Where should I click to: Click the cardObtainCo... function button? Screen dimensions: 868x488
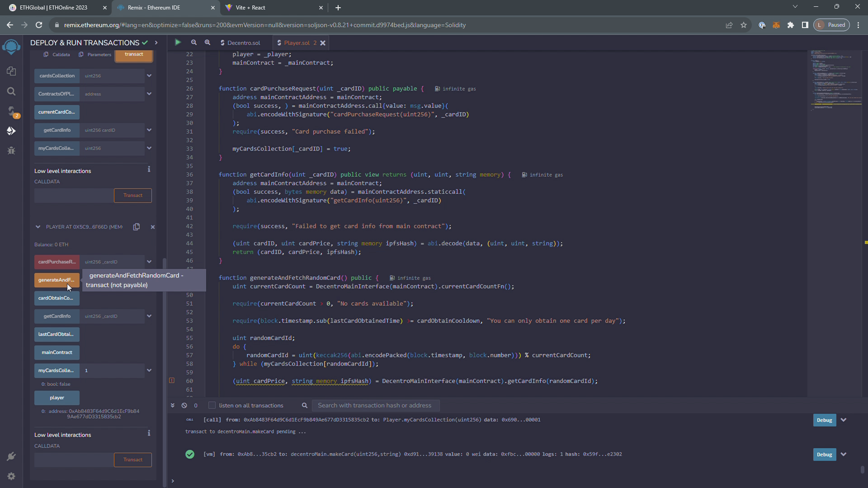click(57, 298)
